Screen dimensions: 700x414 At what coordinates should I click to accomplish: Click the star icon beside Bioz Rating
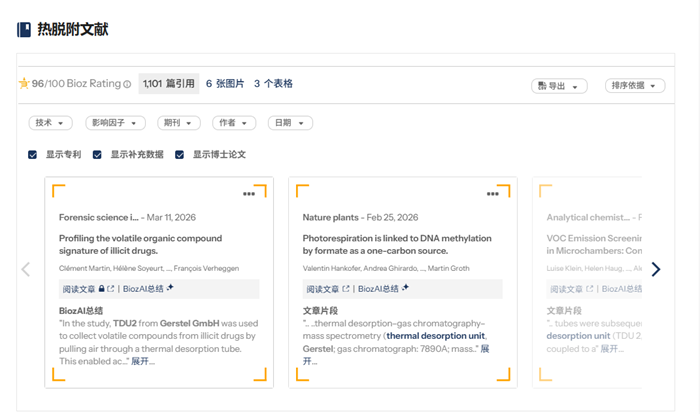pyautogui.click(x=24, y=84)
